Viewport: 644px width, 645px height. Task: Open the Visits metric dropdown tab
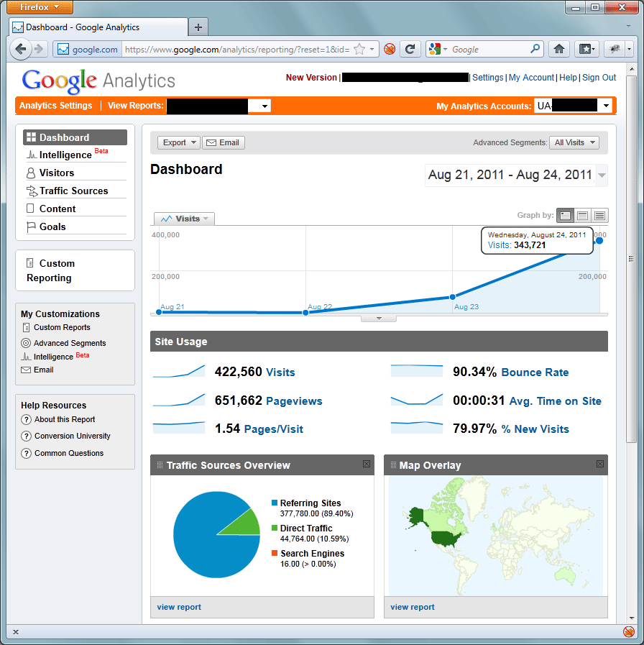pos(184,219)
